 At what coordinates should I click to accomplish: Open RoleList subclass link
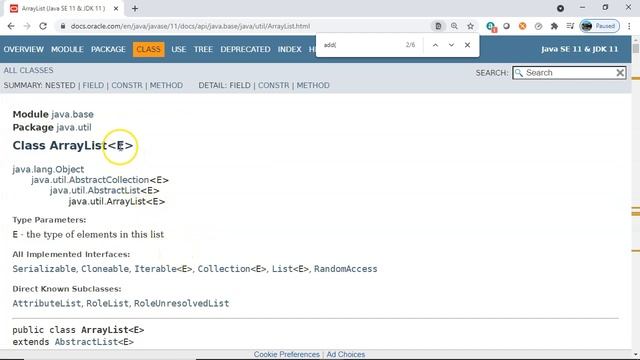tap(107, 303)
